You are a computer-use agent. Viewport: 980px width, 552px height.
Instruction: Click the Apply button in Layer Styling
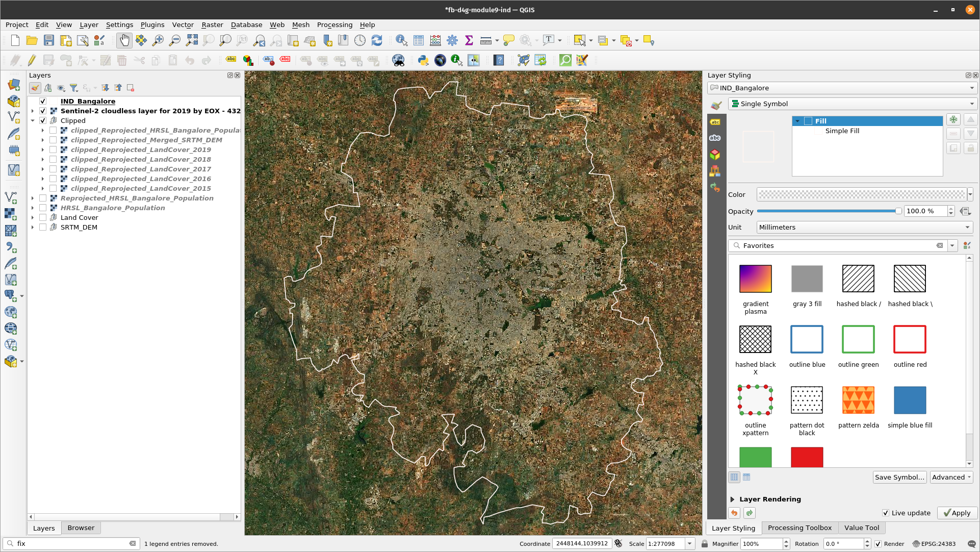click(x=957, y=512)
